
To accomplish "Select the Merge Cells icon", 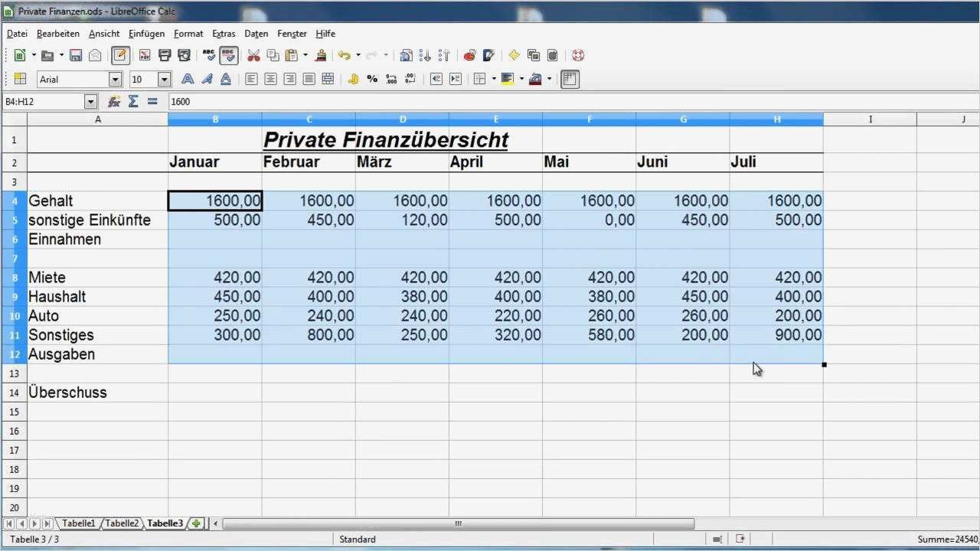I will point(328,79).
